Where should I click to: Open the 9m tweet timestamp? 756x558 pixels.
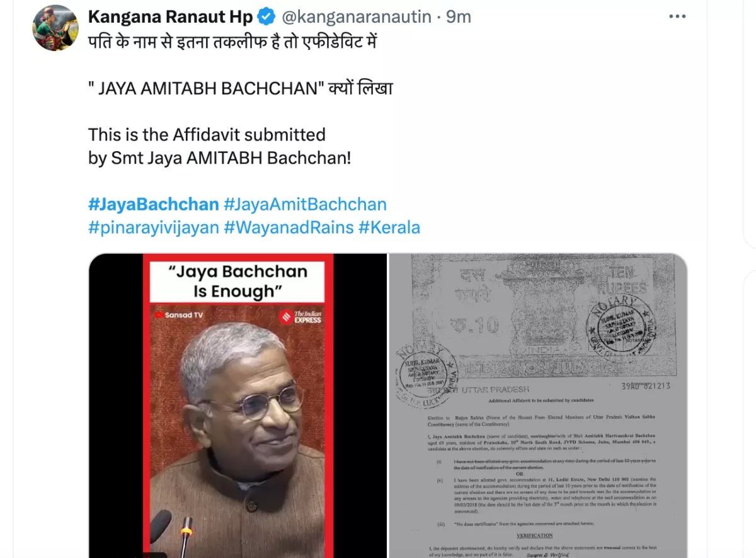click(458, 17)
